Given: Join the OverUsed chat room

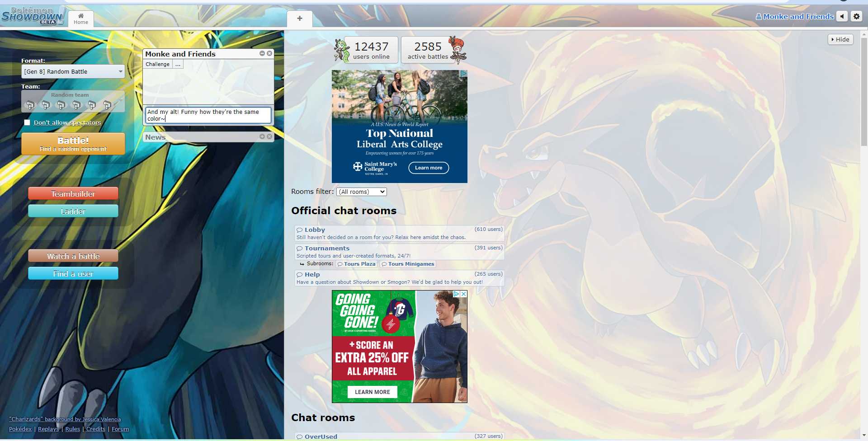Looking at the screenshot, I should pyautogui.click(x=399, y=436).
